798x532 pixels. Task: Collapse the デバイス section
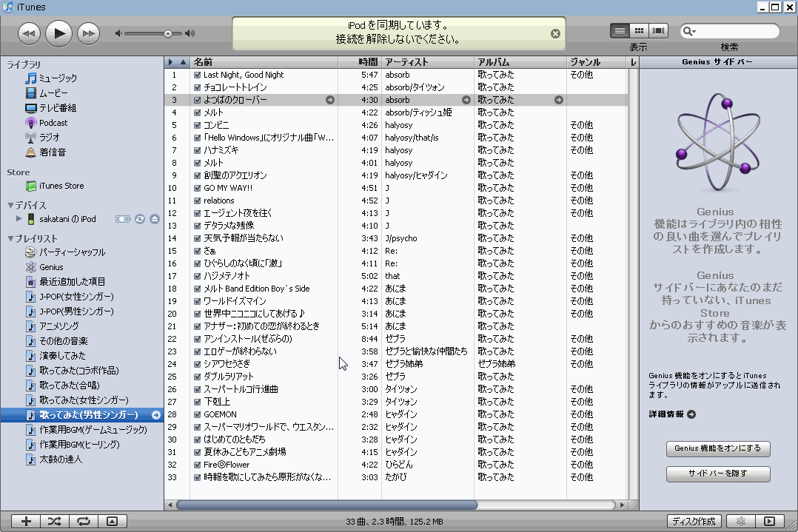point(10,206)
